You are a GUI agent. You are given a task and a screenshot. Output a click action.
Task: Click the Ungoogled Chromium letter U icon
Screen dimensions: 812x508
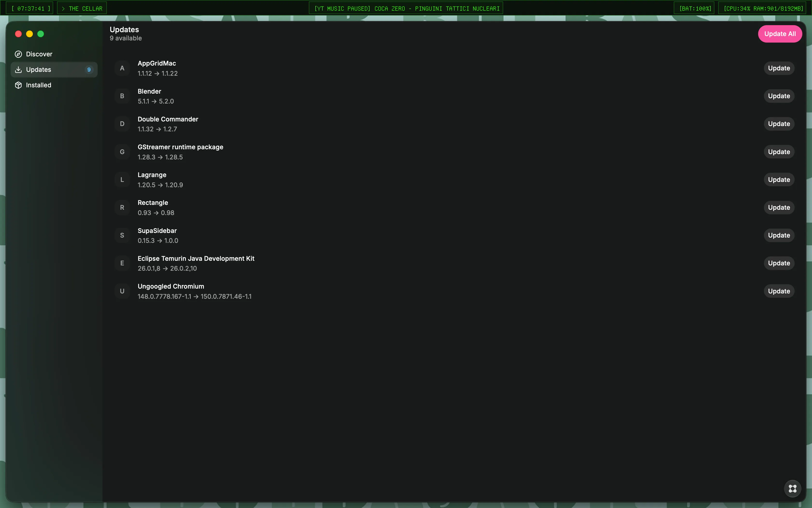[x=122, y=291]
